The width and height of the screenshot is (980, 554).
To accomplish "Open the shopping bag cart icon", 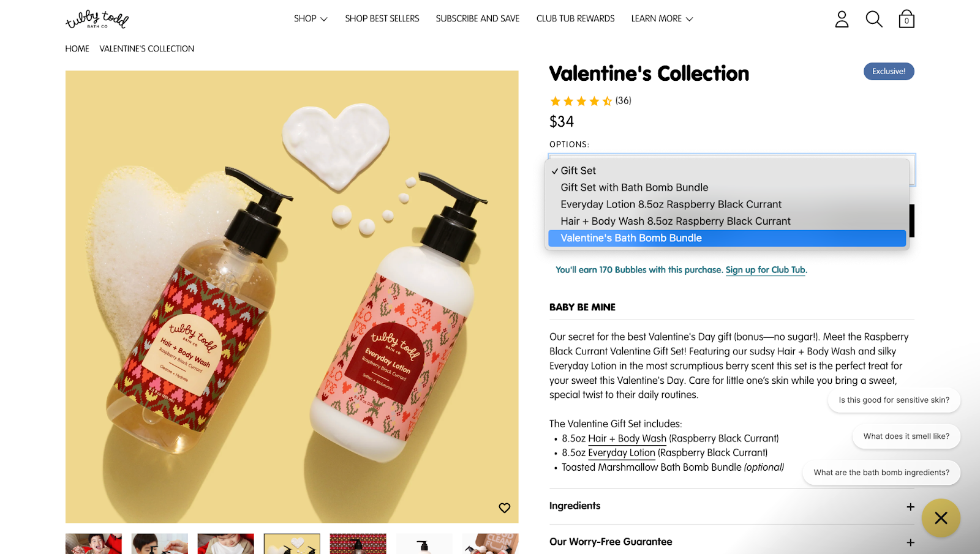I will (907, 19).
